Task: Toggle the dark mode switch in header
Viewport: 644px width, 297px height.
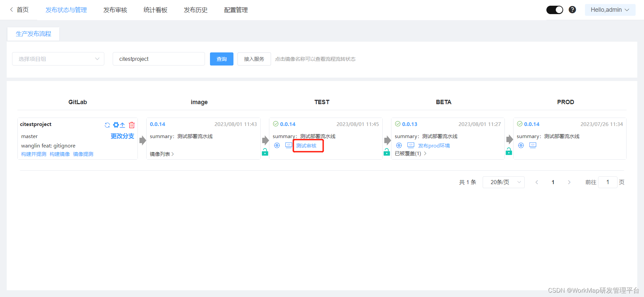Action: pos(555,10)
